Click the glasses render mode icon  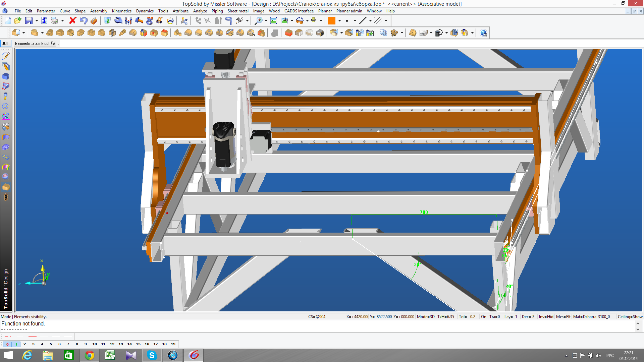(300, 21)
